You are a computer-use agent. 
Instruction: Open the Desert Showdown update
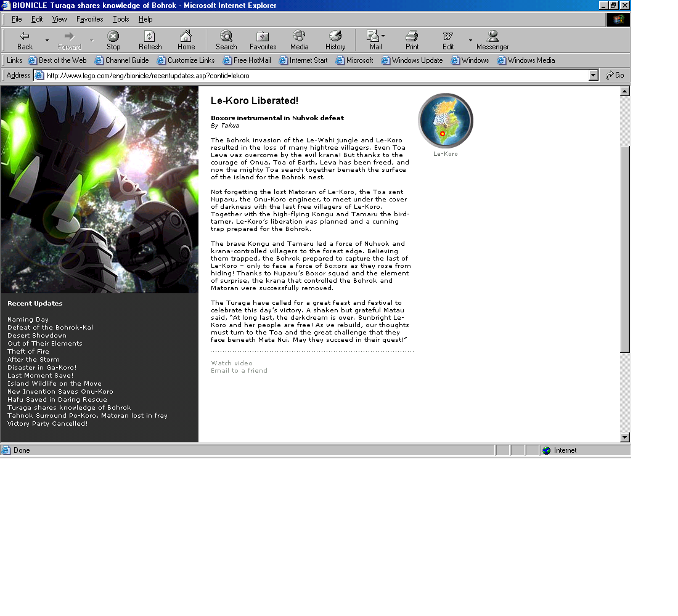point(37,336)
